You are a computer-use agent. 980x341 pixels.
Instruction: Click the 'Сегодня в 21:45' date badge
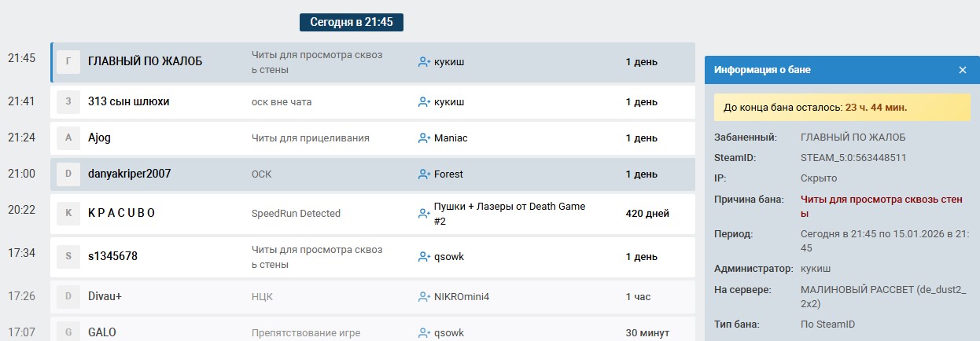tap(351, 22)
